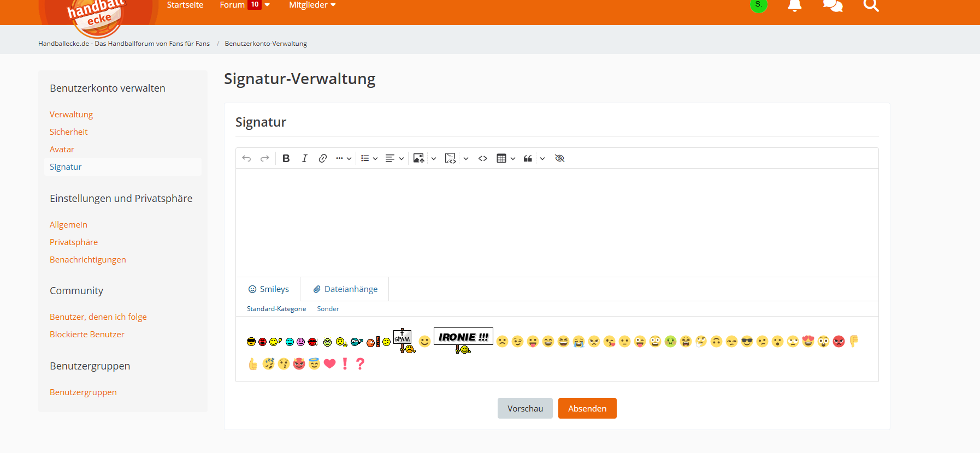Open notifications bell in header

(x=794, y=6)
